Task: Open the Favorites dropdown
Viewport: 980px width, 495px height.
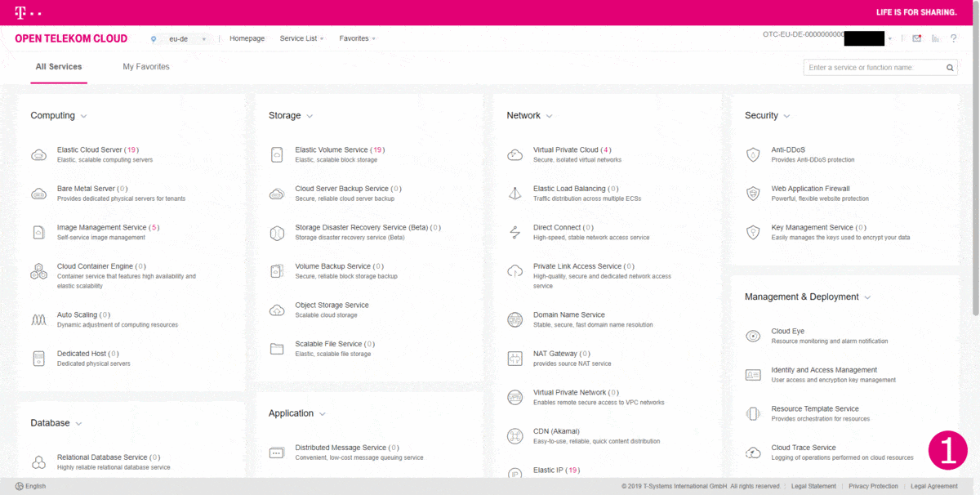Action: pyautogui.click(x=357, y=38)
